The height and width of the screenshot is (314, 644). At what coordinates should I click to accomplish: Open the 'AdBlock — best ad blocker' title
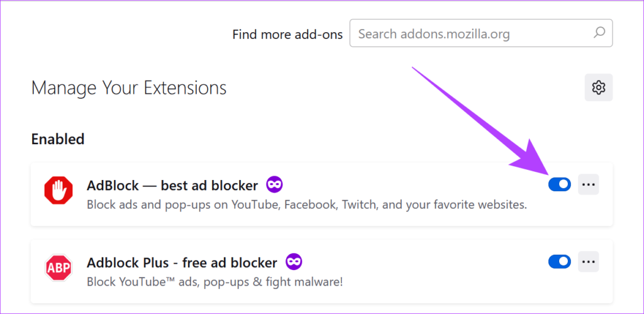click(172, 186)
